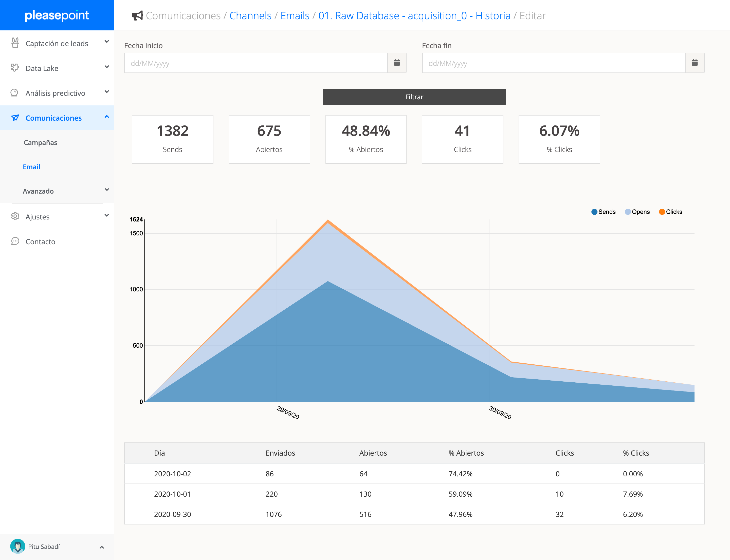730x560 pixels.
Task: Click the Análisis predictivo crystal ball icon
Action: tap(14, 93)
